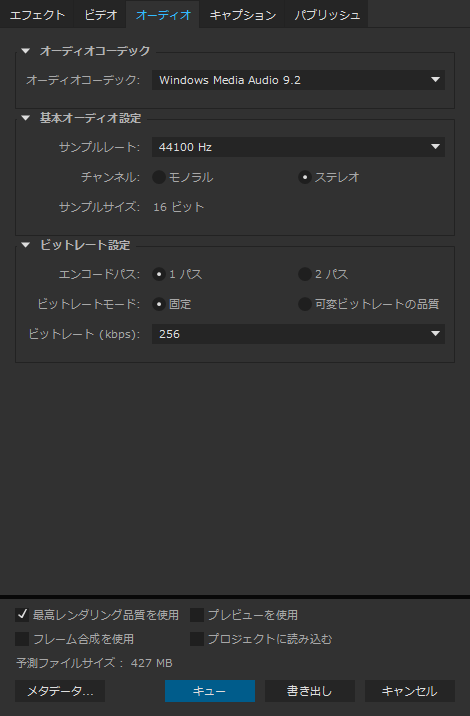470x716 pixels.
Task: Click the チャンネル label
Action: [x=110, y=177]
